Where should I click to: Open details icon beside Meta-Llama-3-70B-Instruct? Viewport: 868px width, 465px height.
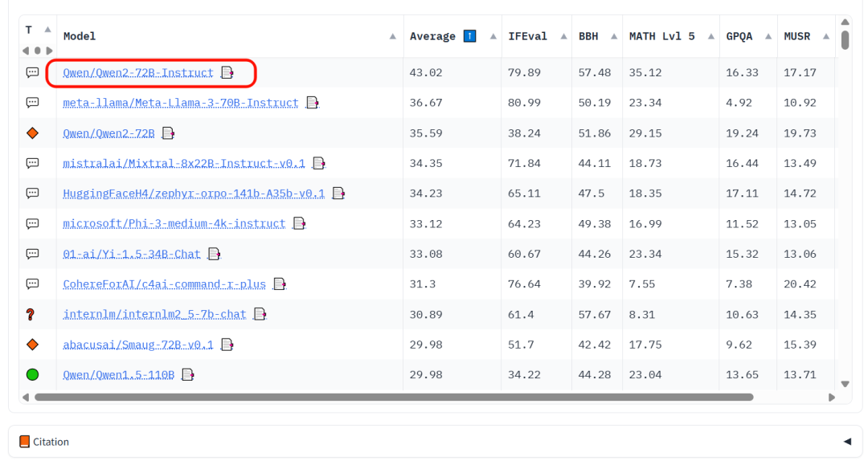pyautogui.click(x=312, y=103)
